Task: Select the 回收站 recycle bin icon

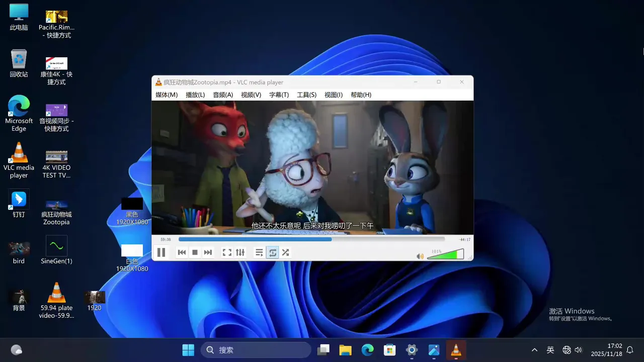Action: tap(19, 63)
